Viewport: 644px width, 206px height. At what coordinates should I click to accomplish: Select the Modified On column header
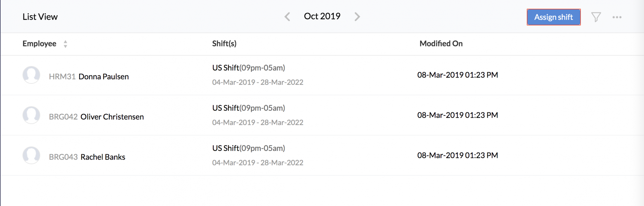(x=441, y=44)
